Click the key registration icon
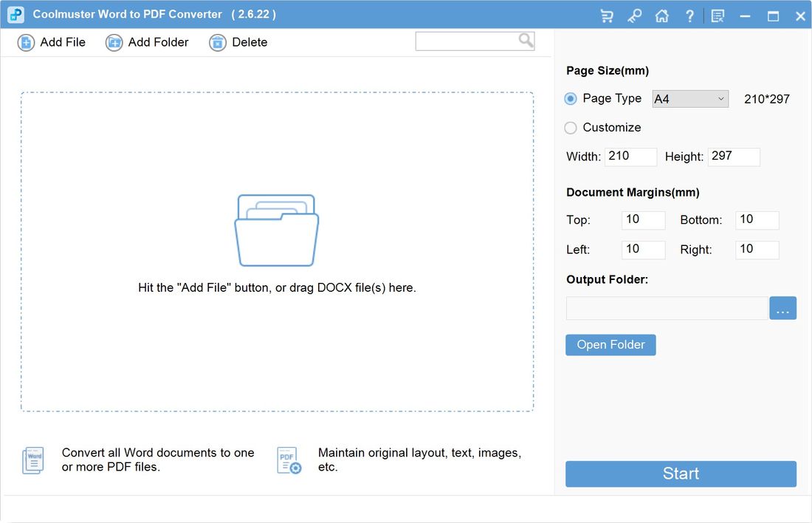Viewport: 812px width, 523px height. tap(634, 16)
